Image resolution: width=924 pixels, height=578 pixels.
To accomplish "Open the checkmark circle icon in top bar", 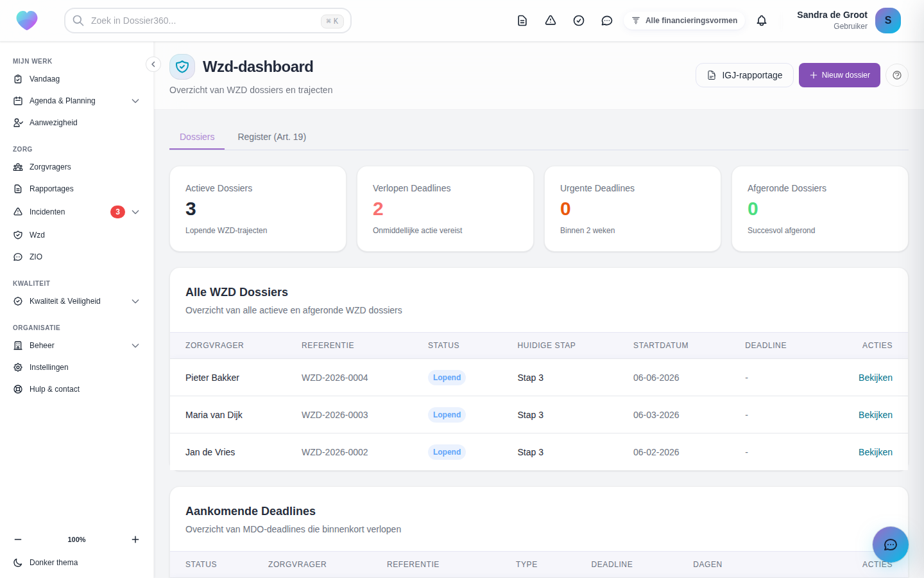I will [579, 21].
